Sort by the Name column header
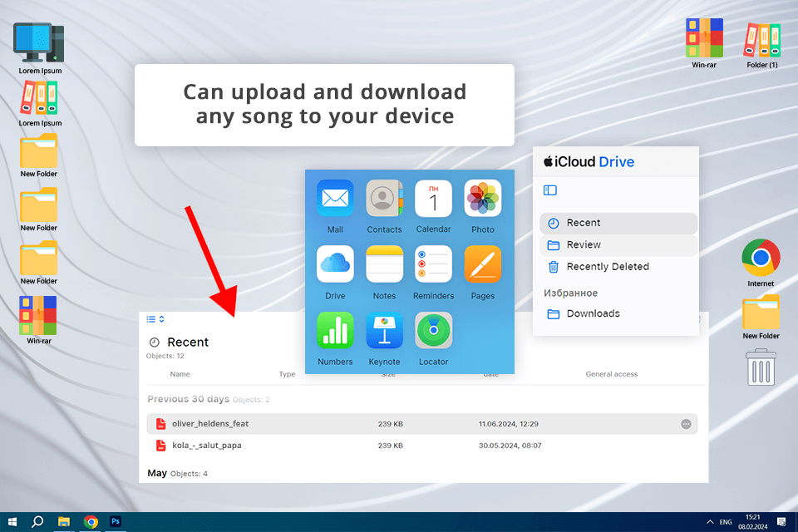798x532 pixels. 180,374
